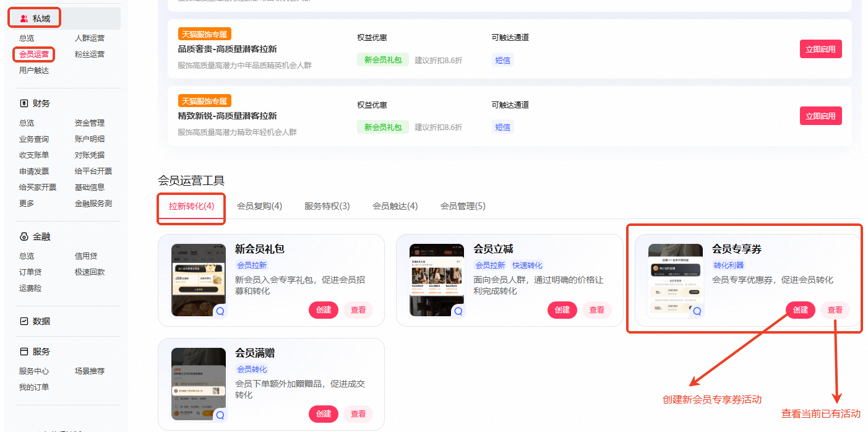Viewport: 868px width, 432px height.
Task: Click the 服务 section icon
Action: [x=24, y=352]
